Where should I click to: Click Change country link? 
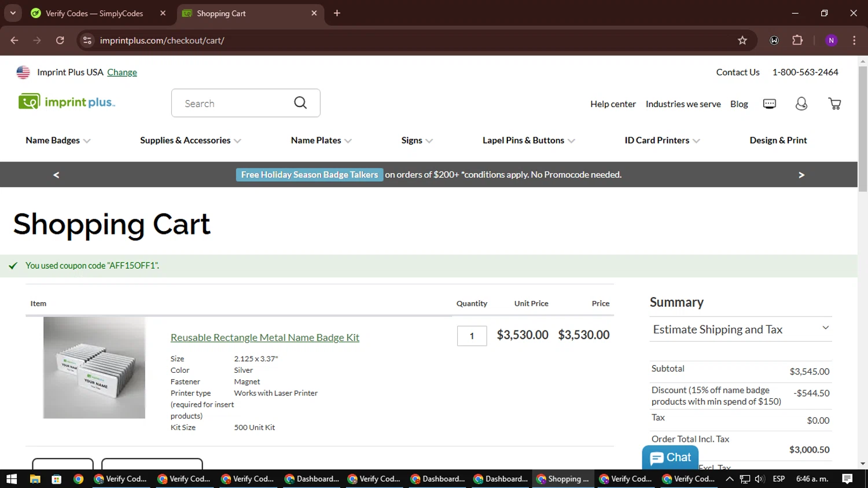122,72
